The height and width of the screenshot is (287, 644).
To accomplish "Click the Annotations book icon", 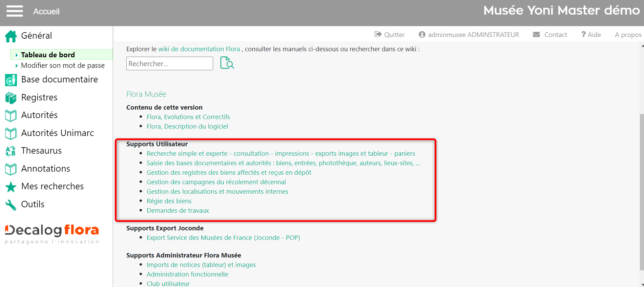I will [11, 169].
